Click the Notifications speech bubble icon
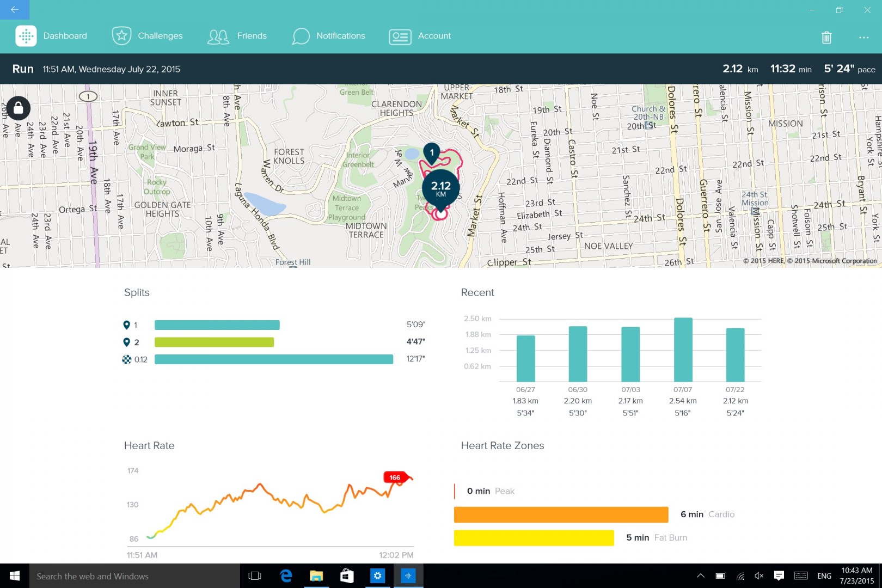The image size is (882, 588). [301, 36]
